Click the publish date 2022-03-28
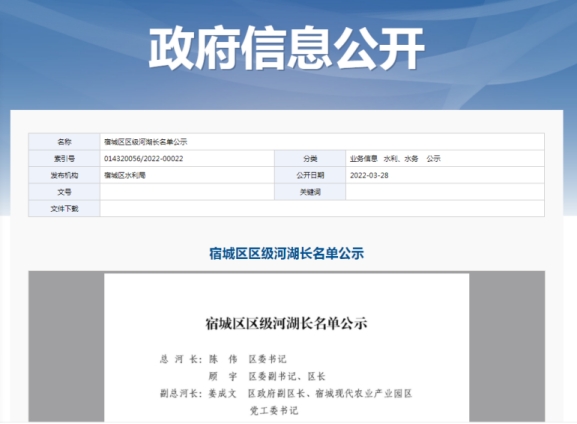 [x=369, y=175]
